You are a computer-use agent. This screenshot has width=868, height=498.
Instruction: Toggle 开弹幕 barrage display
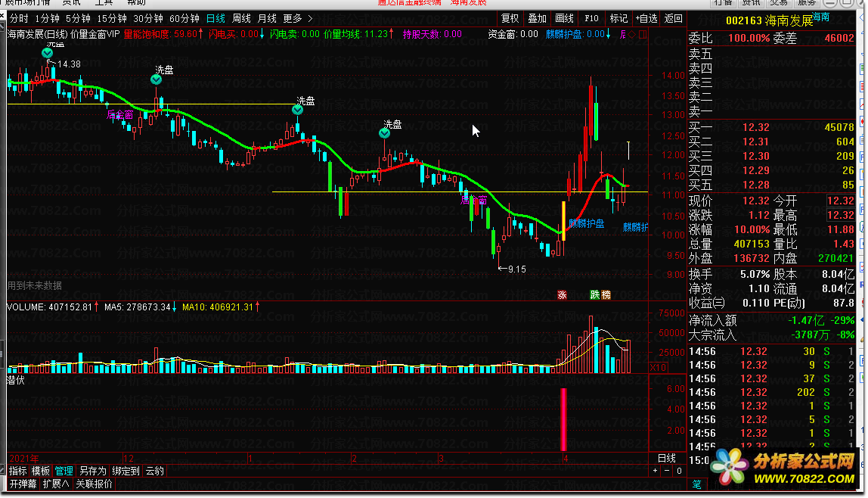click(x=23, y=484)
